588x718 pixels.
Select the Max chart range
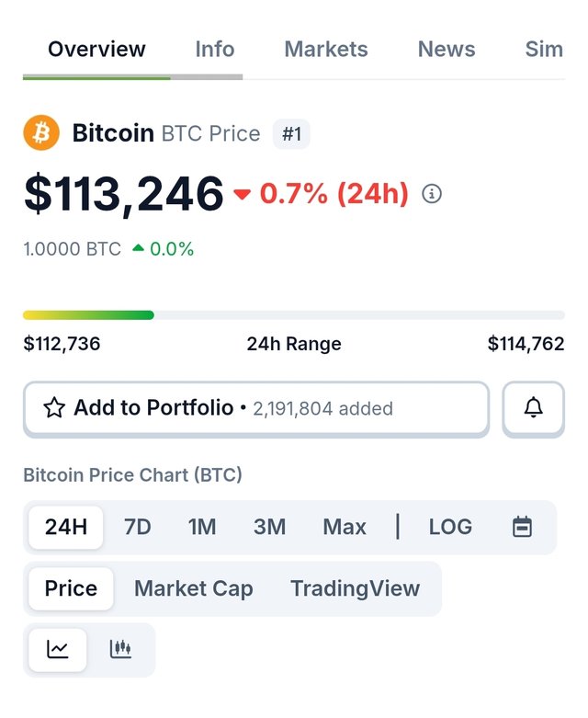tap(345, 527)
